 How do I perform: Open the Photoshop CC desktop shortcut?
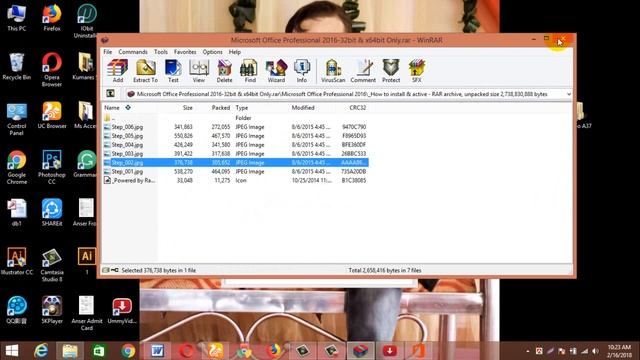[52, 167]
